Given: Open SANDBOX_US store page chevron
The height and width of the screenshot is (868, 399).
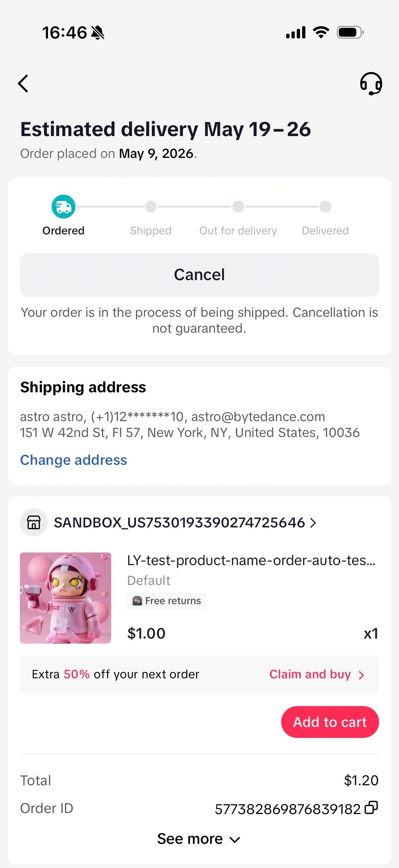Looking at the screenshot, I should tap(313, 523).
